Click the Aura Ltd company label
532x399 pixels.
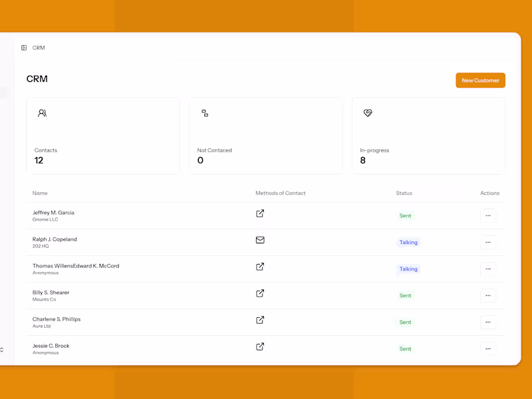(41, 326)
